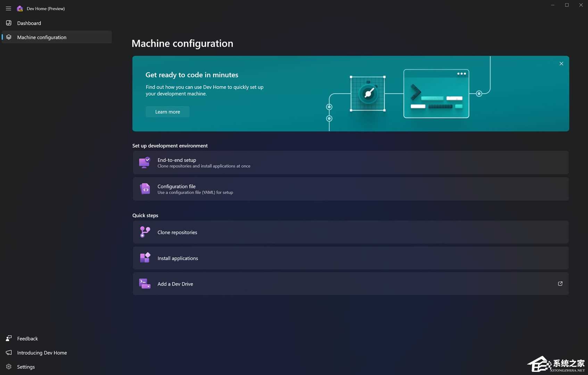The height and width of the screenshot is (375, 588).
Task: Click the terminal window illustration in banner
Action: tap(436, 93)
